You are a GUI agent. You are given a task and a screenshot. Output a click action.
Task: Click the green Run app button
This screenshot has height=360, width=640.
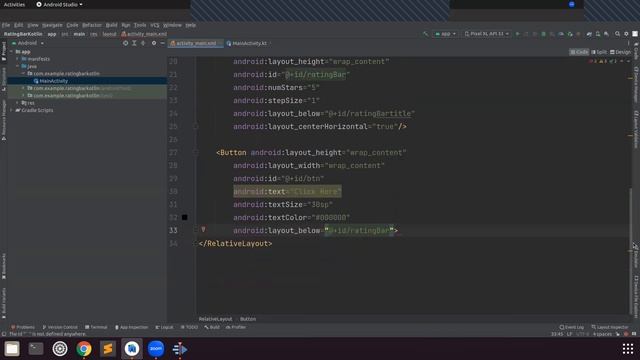(x=518, y=34)
